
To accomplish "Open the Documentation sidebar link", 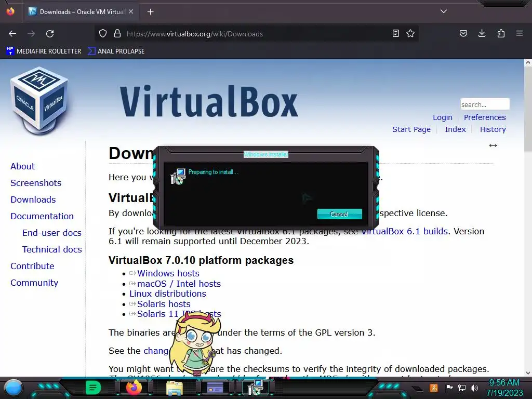I will pos(42,216).
